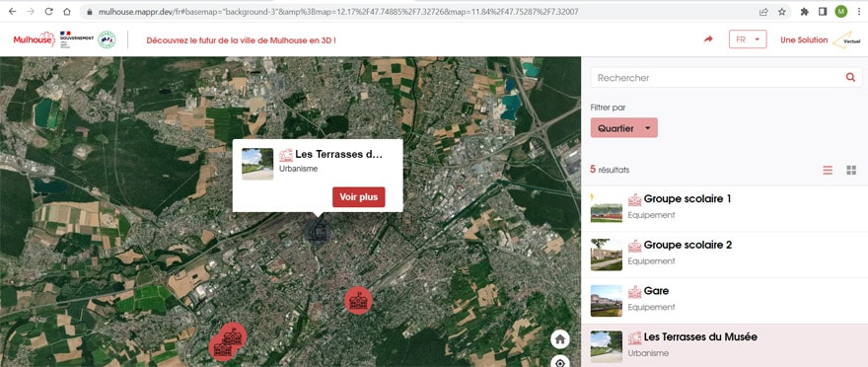868x367 pixels.
Task: Open Groupe scolaire 1 result
Action: (x=725, y=208)
